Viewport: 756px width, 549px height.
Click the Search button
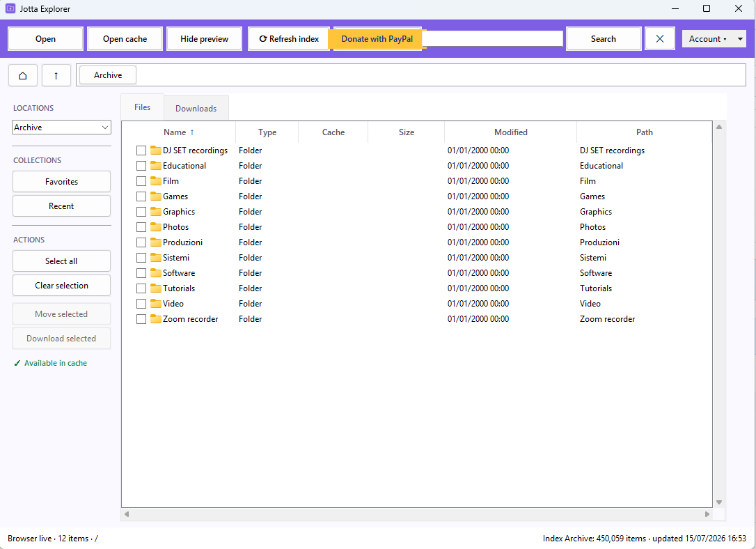coord(603,39)
